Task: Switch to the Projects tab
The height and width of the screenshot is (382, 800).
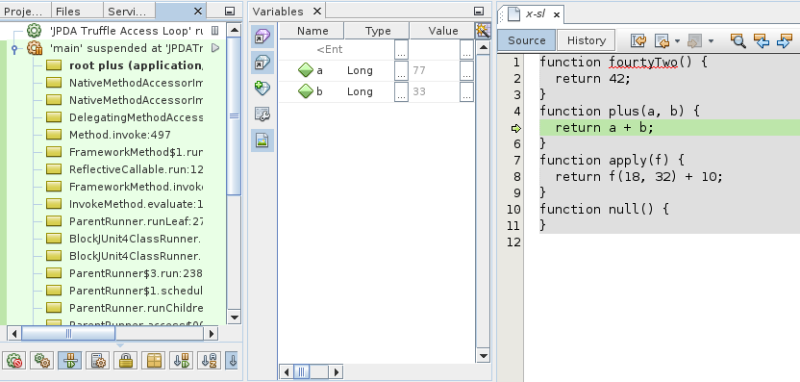Action: [26, 11]
